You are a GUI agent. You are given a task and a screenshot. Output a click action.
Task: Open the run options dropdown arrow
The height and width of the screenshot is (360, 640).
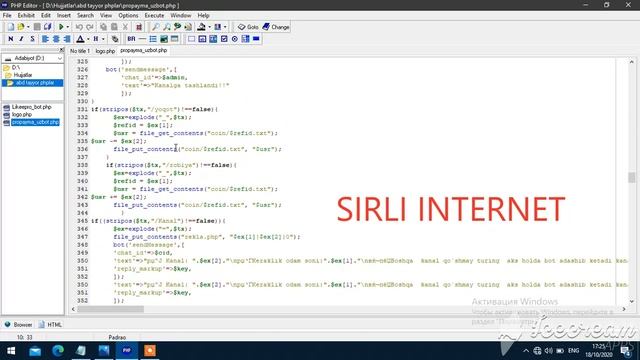tap(68, 27)
